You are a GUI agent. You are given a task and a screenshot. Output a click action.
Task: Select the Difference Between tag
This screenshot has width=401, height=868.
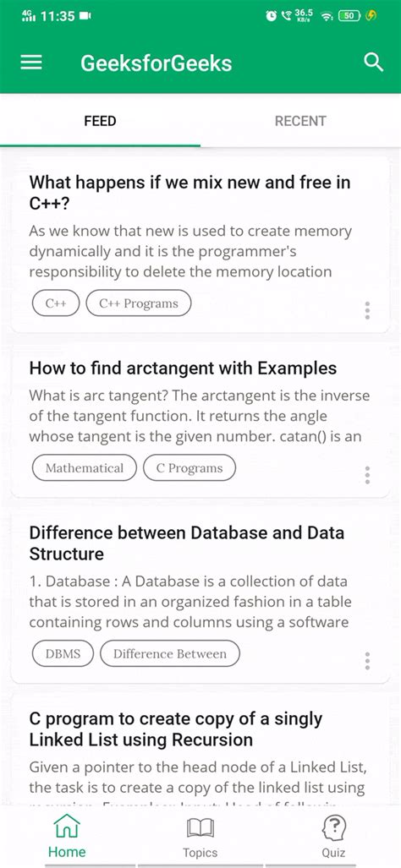pos(169,654)
